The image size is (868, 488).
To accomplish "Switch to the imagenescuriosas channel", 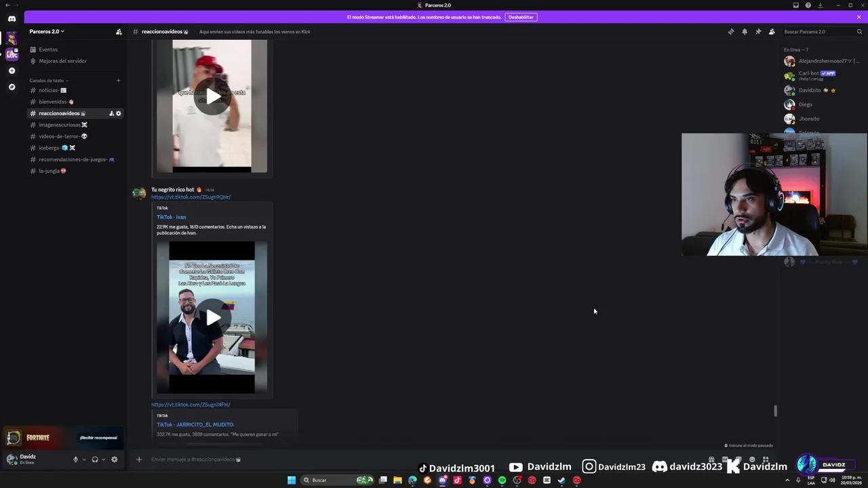I will 76,125.
